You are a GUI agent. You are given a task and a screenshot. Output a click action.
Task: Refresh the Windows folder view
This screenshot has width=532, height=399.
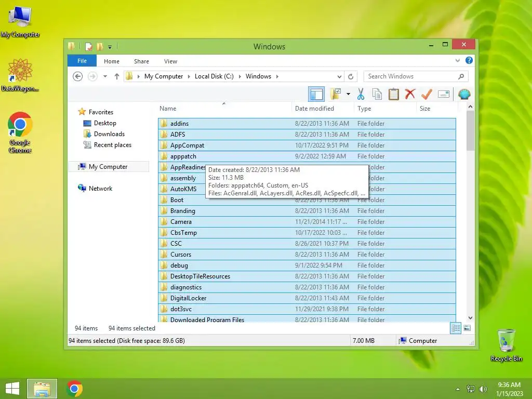[351, 76]
